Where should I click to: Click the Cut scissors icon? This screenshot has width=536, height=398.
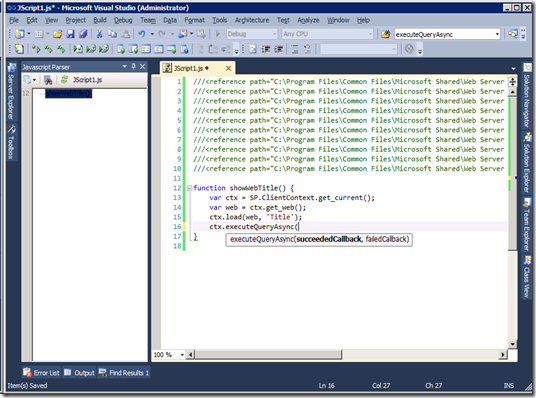[99, 34]
